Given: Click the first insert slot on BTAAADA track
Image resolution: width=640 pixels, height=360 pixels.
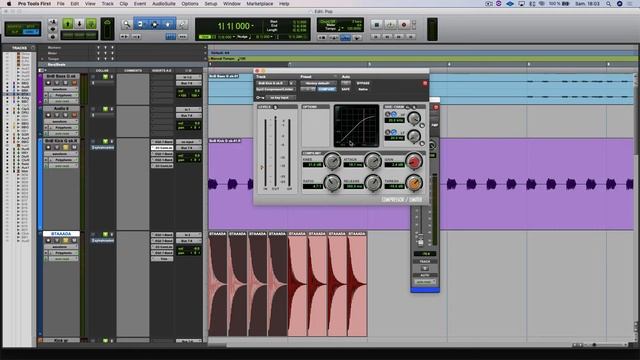Looking at the screenshot, I should (162, 235).
